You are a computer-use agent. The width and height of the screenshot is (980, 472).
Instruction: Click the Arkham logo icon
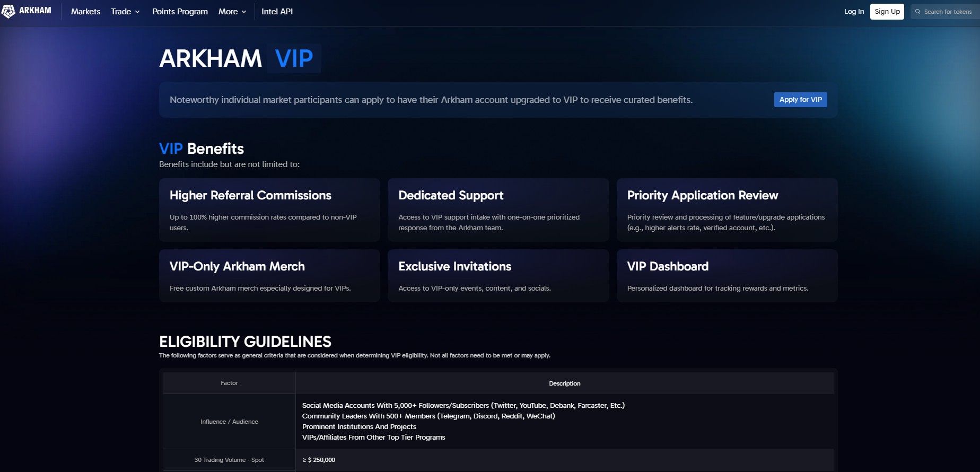pos(8,11)
